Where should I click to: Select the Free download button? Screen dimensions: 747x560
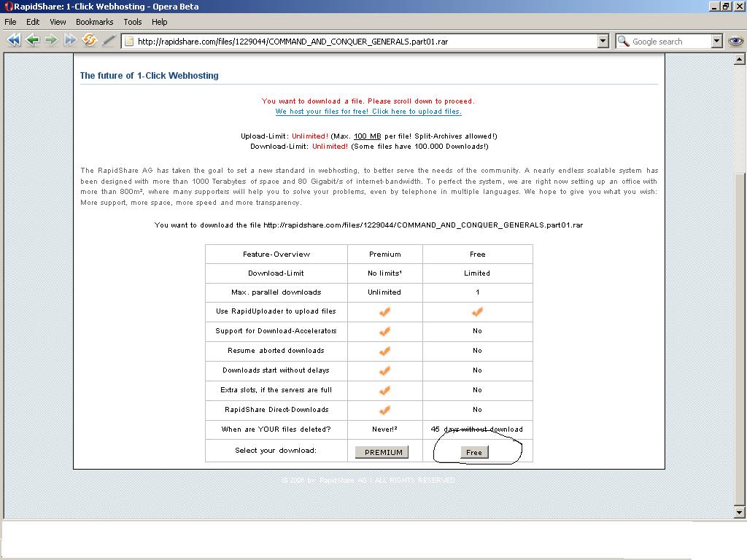coord(474,452)
